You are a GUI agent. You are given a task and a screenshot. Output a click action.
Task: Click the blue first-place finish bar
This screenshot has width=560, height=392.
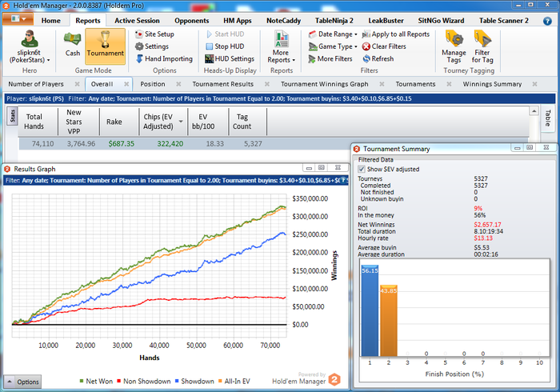click(370, 310)
